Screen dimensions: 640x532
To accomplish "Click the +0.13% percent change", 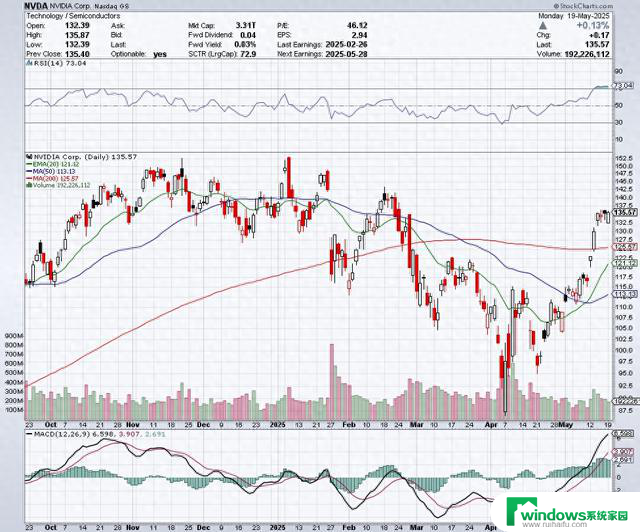I will click(x=593, y=26).
